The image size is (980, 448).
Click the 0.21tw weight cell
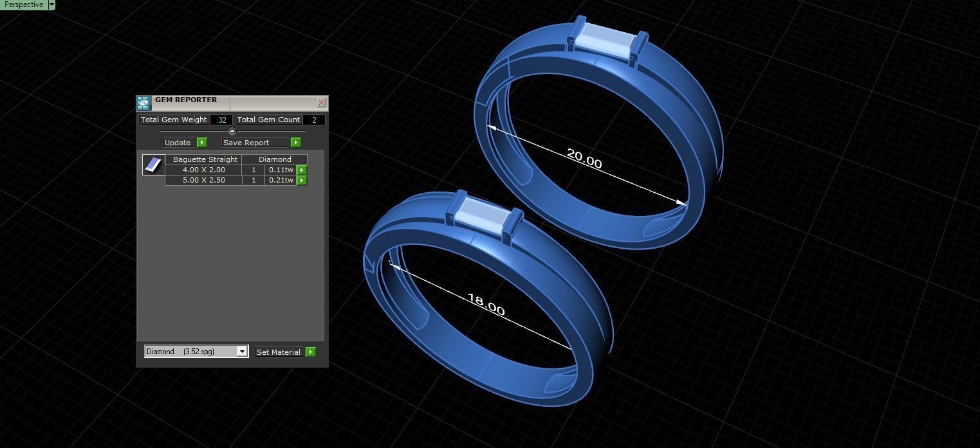coord(281,181)
